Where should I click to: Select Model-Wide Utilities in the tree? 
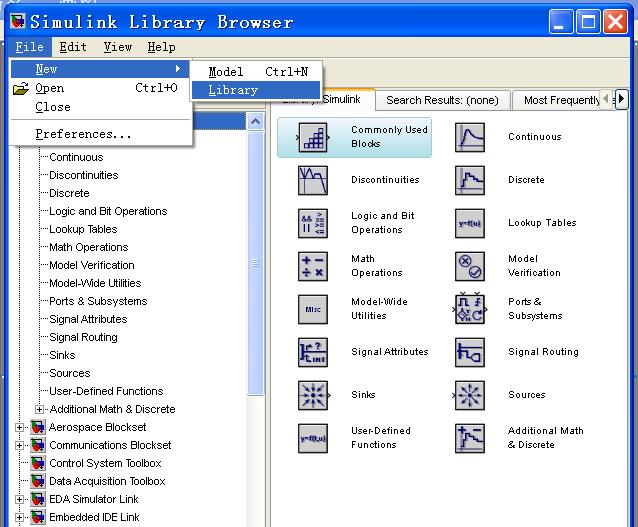click(95, 283)
